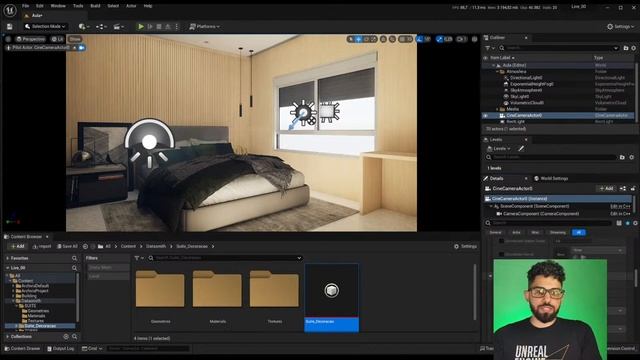Toggle the pilot camera view icon

(x=82, y=48)
